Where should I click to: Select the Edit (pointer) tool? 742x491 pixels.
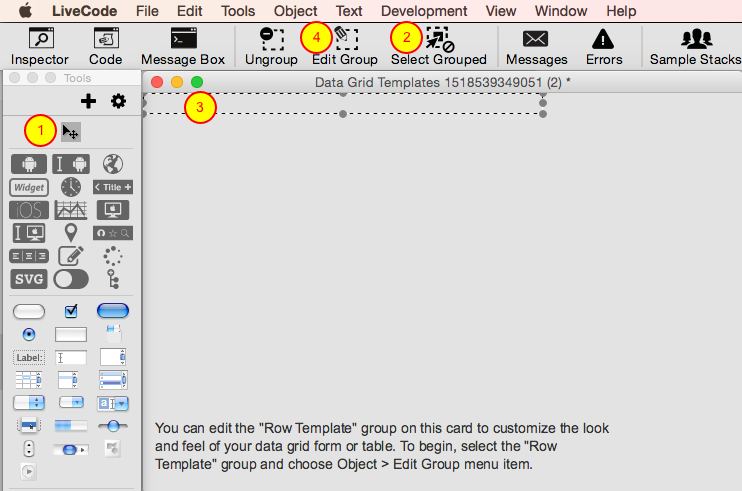coord(71,132)
